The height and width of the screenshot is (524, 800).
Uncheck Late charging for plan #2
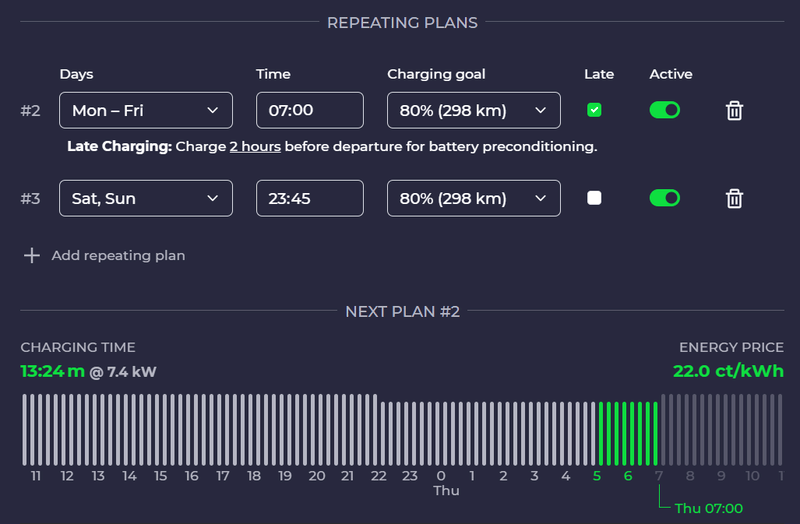pyautogui.click(x=594, y=110)
